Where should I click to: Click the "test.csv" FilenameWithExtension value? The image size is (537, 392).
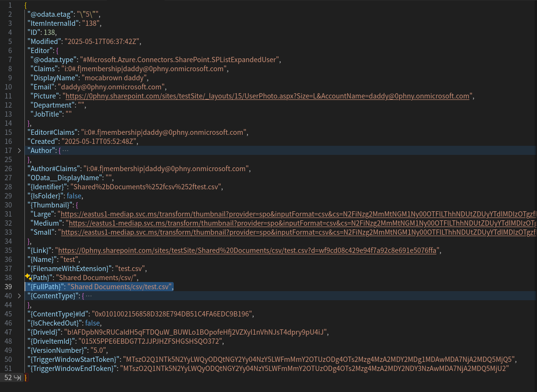pos(130,268)
